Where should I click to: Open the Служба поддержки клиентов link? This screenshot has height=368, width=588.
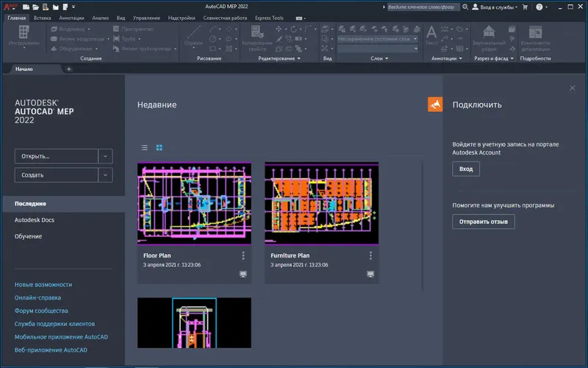pyautogui.click(x=54, y=324)
